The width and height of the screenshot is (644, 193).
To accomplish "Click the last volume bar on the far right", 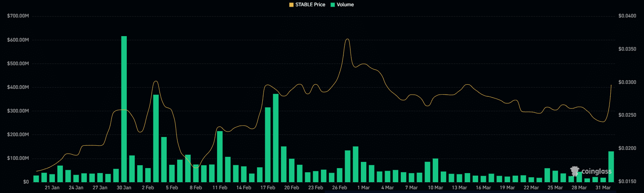I will pos(611,166).
